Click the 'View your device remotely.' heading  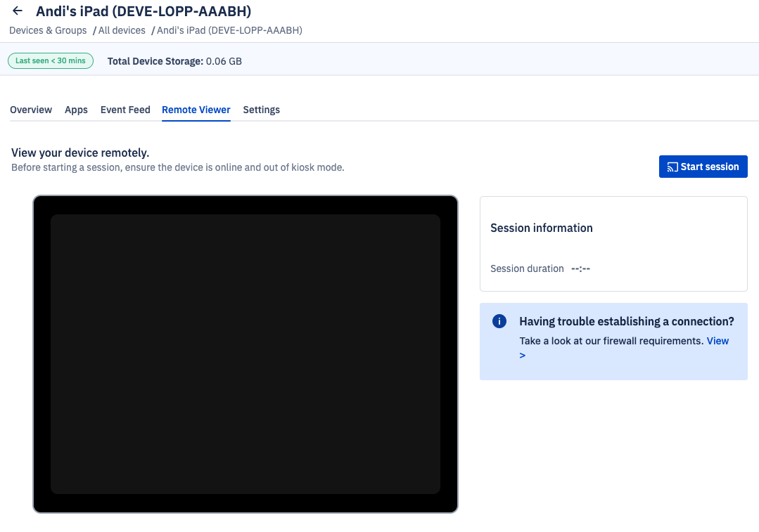click(80, 153)
